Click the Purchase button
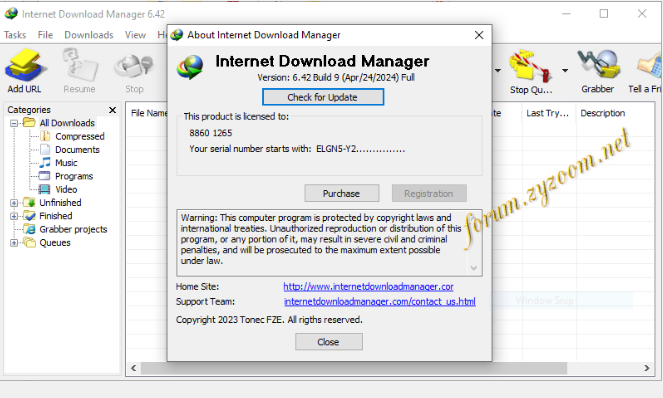663x398 pixels. [x=342, y=193]
